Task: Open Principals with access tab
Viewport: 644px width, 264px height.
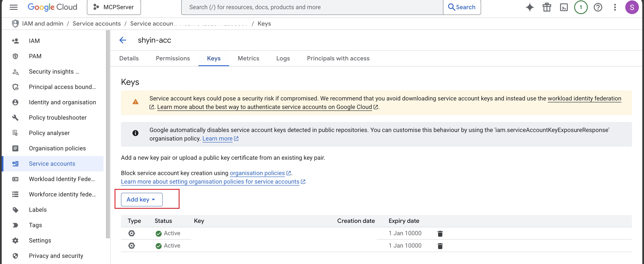Action: click(338, 58)
